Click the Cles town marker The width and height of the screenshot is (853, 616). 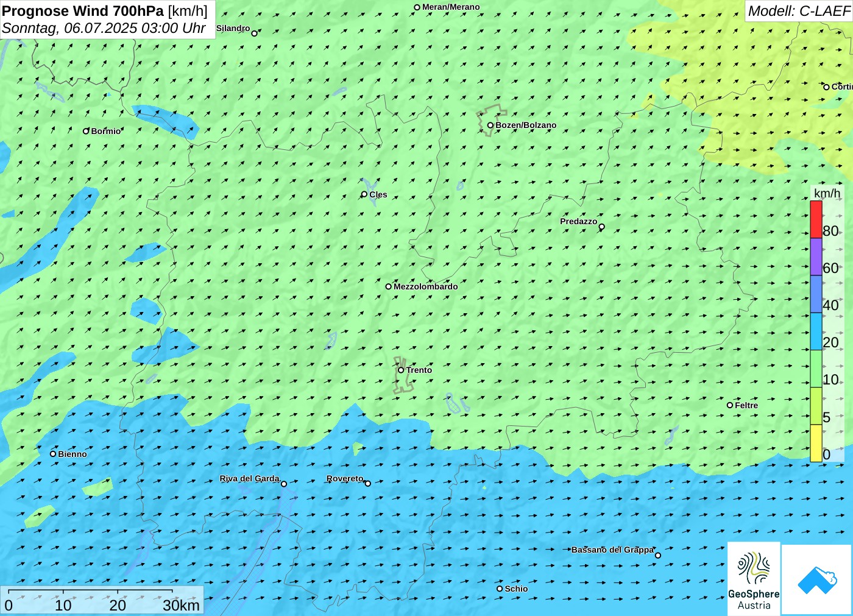(x=364, y=194)
